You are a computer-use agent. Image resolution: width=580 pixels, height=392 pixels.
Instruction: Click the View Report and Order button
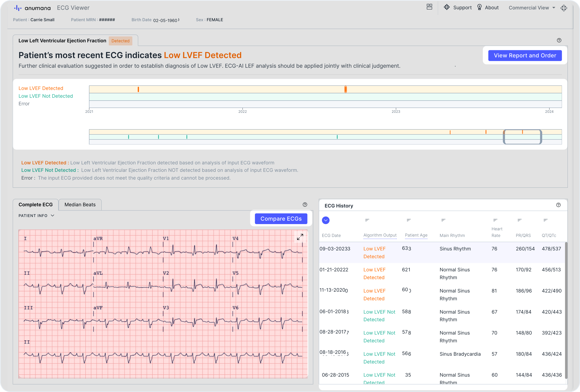[525, 55]
